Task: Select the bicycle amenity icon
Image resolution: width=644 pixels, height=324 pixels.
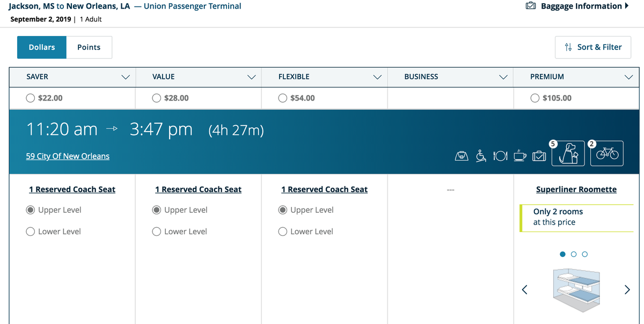Action: pyautogui.click(x=606, y=154)
